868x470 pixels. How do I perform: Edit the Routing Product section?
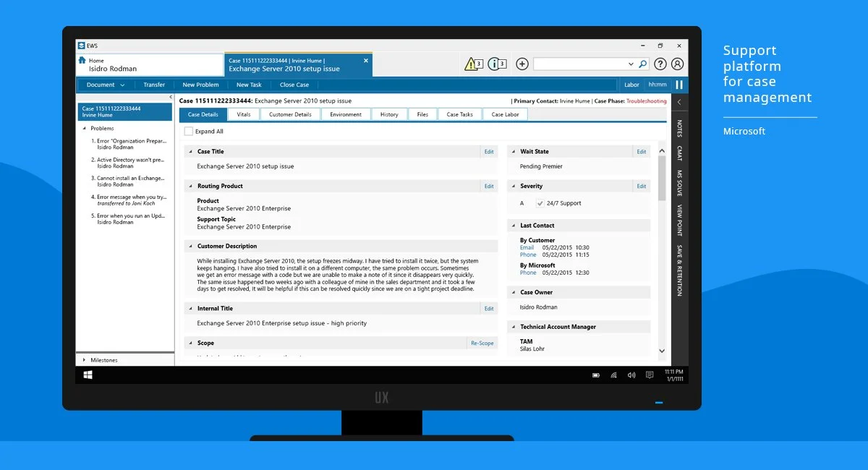coord(489,186)
